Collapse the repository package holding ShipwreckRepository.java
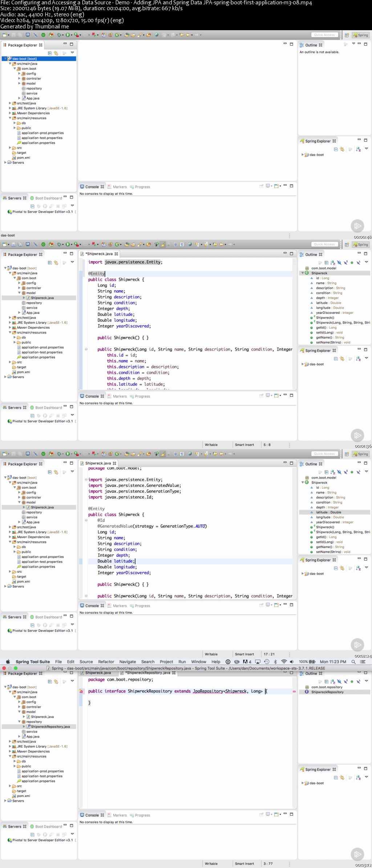372x868 pixels. tap(19, 722)
